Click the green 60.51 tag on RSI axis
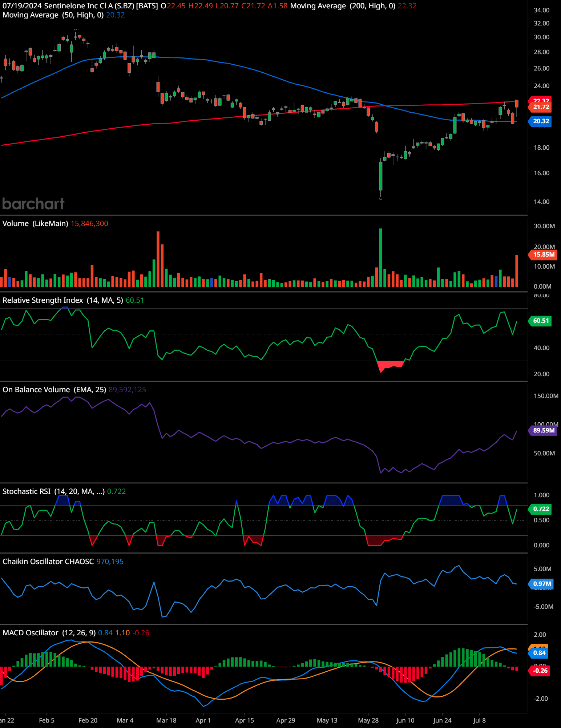This screenshot has height=728, width=561. (541, 321)
